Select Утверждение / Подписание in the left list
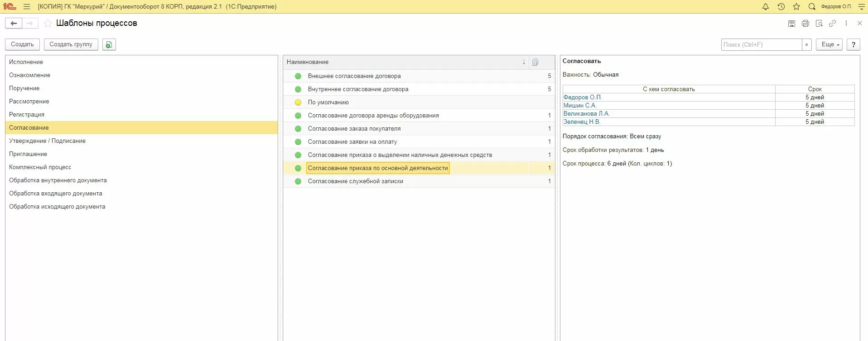Image resolution: width=868 pixels, height=341 pixels. click(47, 141)
